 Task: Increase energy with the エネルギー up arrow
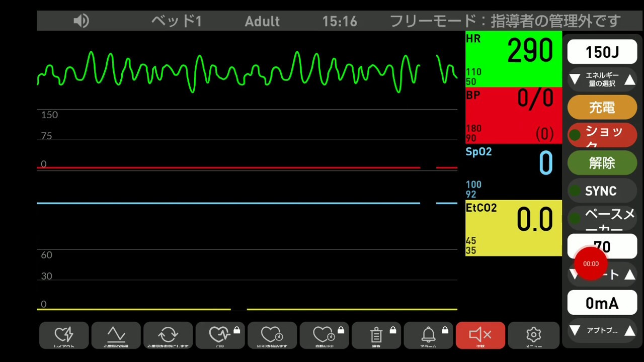630,79
